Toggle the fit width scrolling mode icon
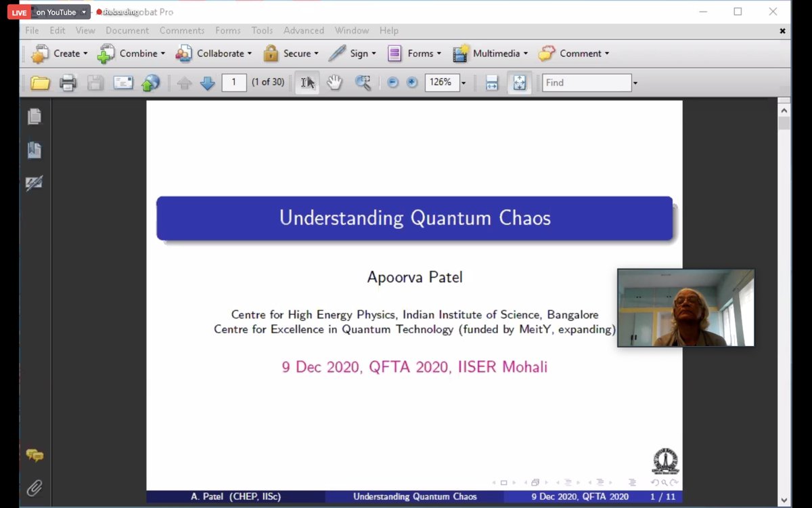Viewport: 812px width, 508px height. 492,83
